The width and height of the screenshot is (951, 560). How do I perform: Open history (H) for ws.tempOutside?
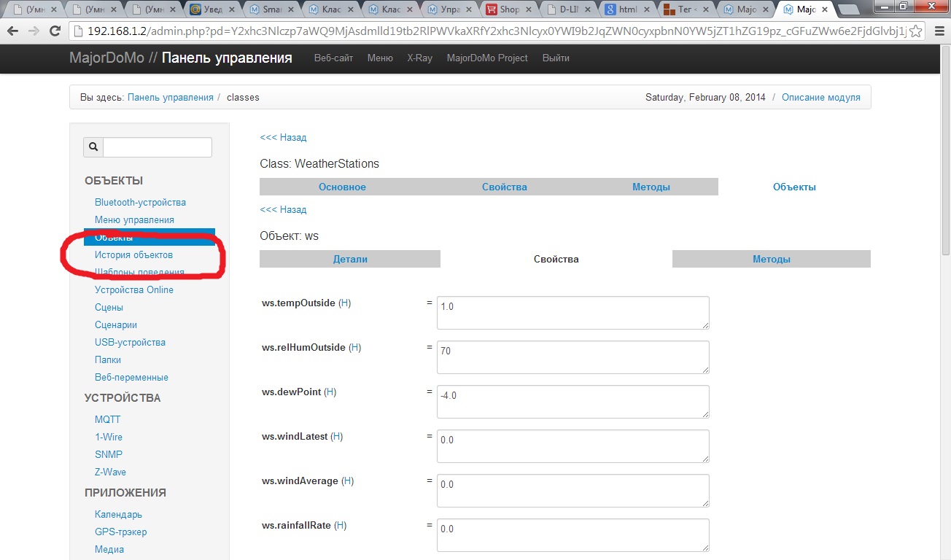click(x=345, y=303)
